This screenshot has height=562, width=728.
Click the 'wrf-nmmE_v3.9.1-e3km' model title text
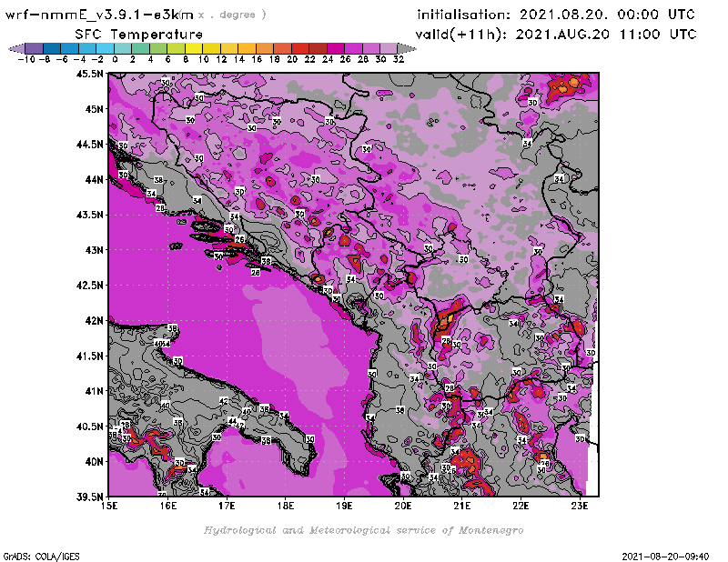point(99,15)
